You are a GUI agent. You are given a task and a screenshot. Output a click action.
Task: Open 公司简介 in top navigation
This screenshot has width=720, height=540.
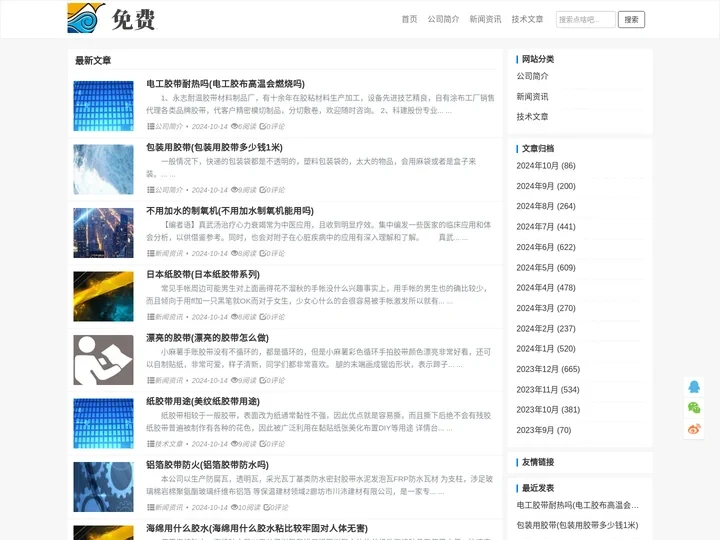[x=443, y=19]
